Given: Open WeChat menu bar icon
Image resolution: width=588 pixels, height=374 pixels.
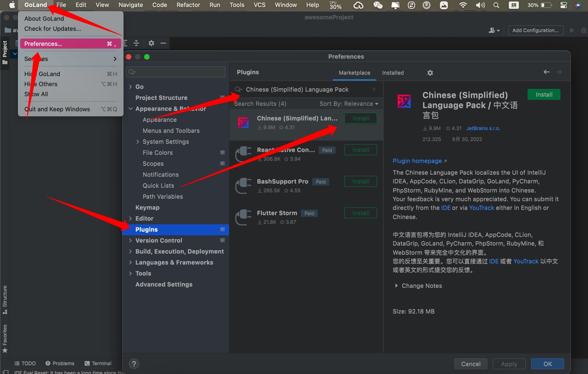Looking at the screenshot, I should [378, 5].
